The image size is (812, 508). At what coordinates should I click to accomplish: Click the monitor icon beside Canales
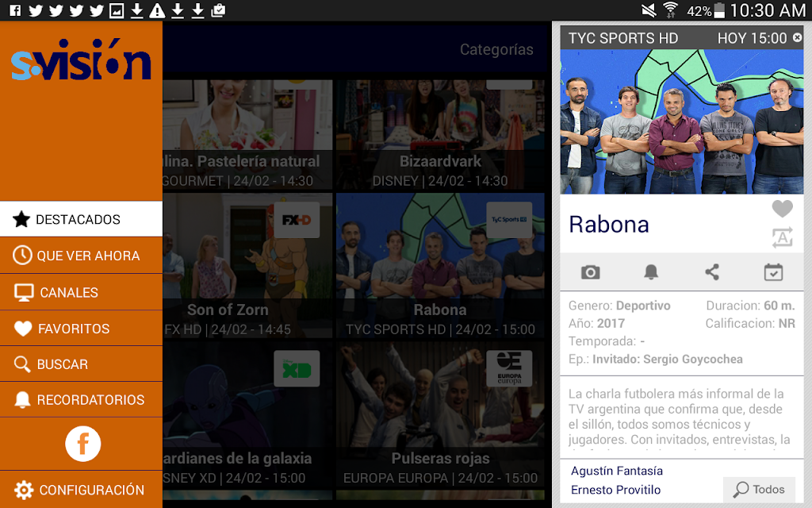(x=24, y=292)
